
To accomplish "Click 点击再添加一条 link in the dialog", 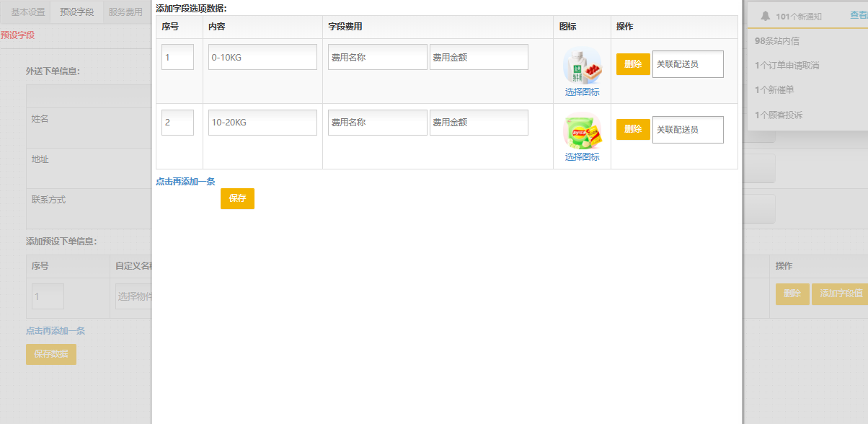I will pos(185,182).
